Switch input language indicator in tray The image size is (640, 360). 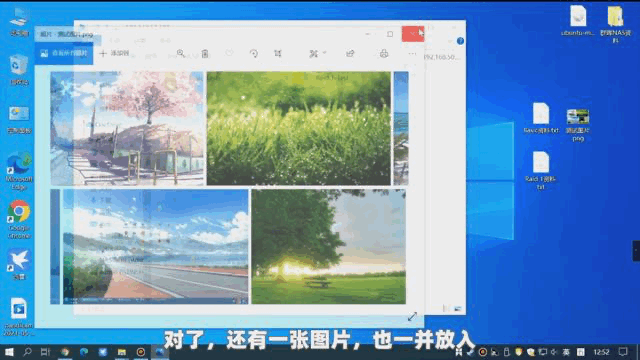pos(567,352)
